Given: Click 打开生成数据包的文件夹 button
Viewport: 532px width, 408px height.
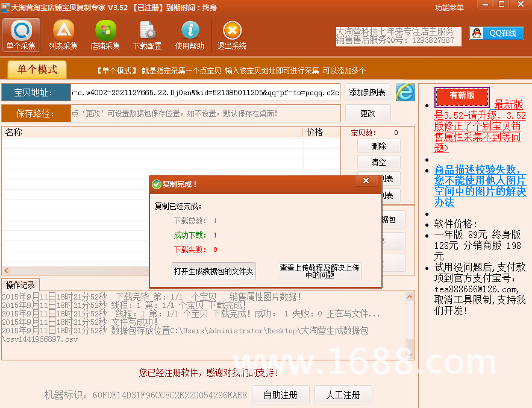Looking at the screenshot, I should click(214, 271).
